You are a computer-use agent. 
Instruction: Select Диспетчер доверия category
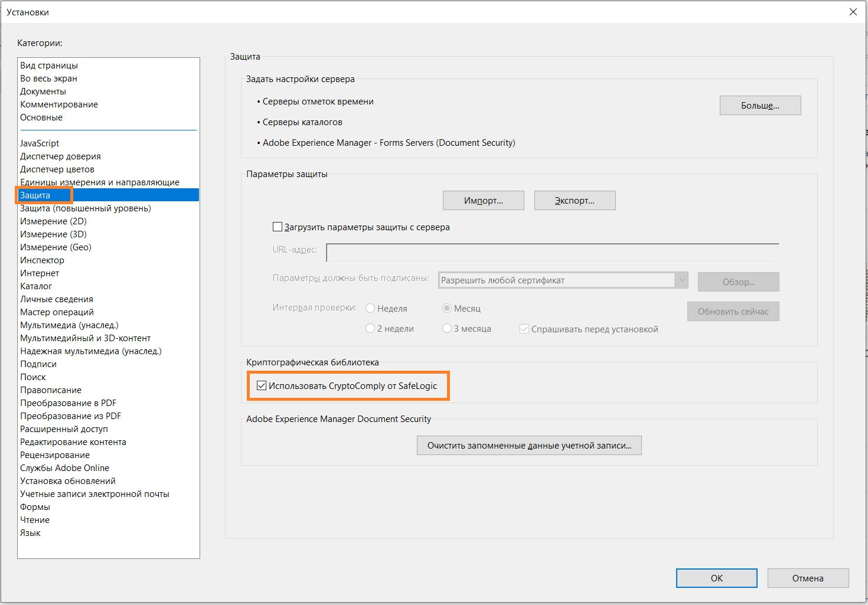[x=109, y=156]
